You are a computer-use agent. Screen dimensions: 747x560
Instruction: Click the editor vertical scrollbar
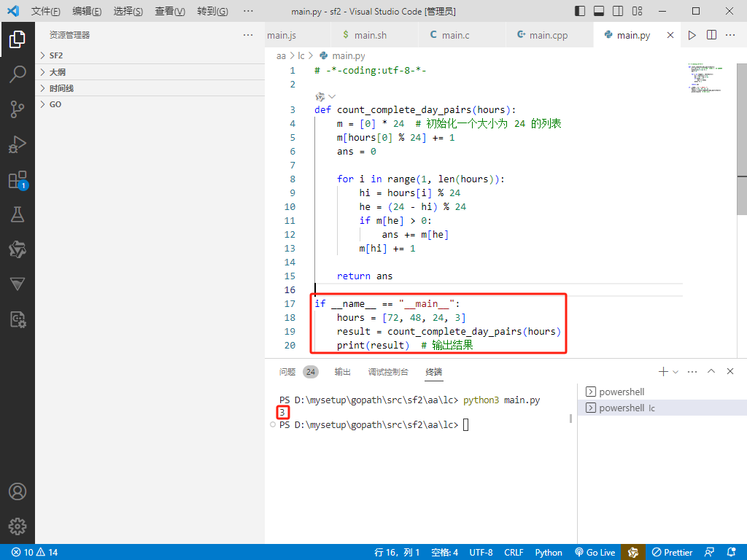click(742, 139)
